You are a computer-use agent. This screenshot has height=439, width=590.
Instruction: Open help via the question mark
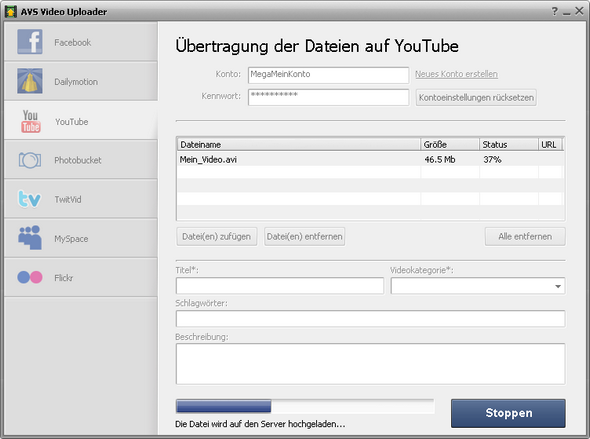(x=555, y=11)
